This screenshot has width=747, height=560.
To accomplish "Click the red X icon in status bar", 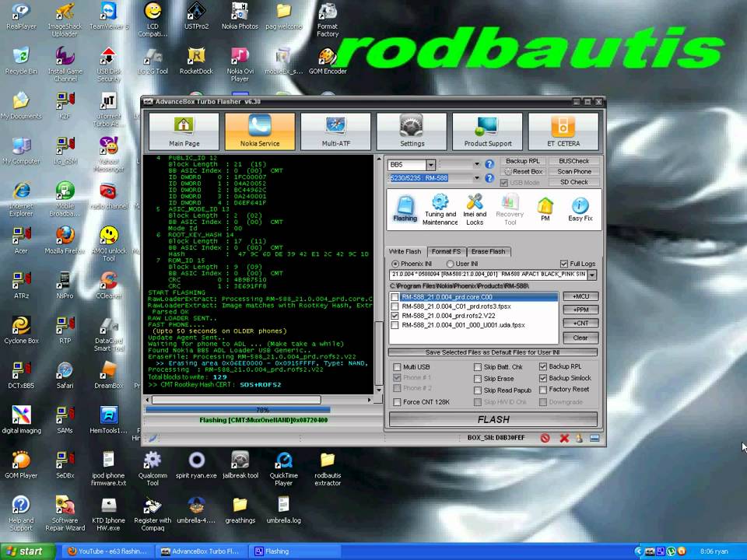I will coord(564,438).
